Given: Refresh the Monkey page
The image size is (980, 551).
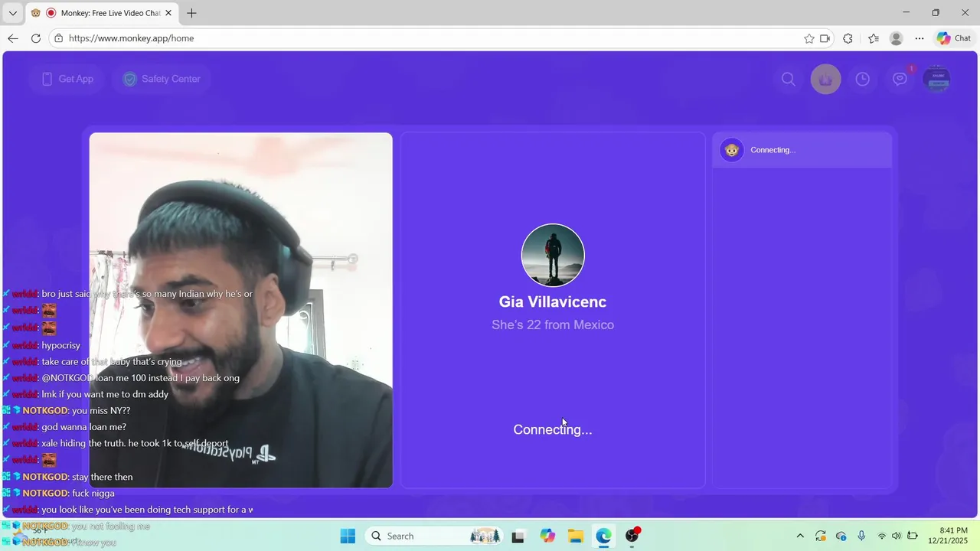Looking at the screenshot, I should [36, 38].
